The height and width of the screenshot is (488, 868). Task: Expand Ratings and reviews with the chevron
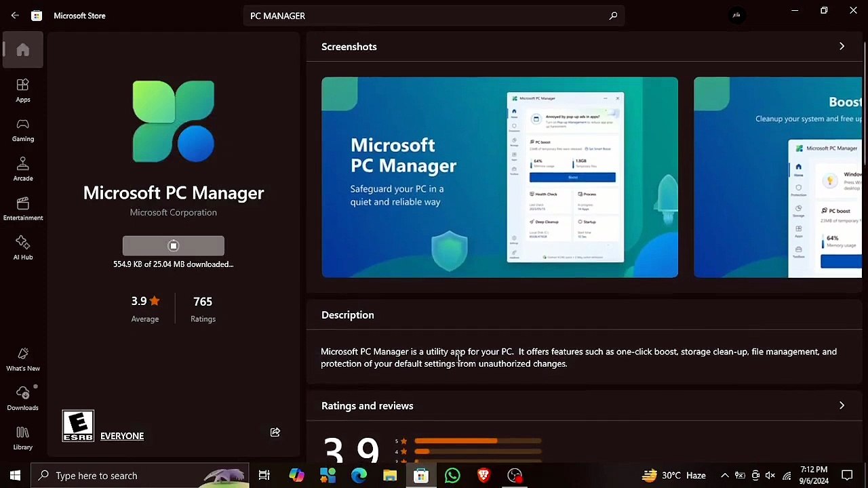[842, 406]
